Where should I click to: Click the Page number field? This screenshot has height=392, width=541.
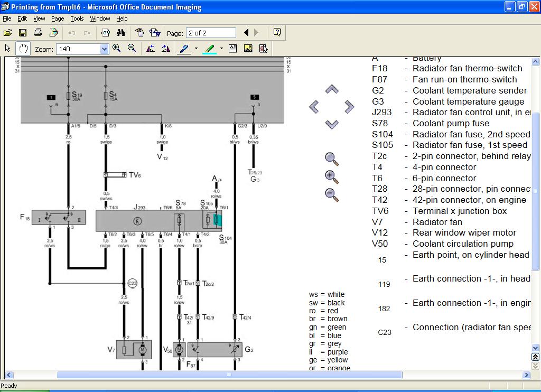(x=211, y=33)
